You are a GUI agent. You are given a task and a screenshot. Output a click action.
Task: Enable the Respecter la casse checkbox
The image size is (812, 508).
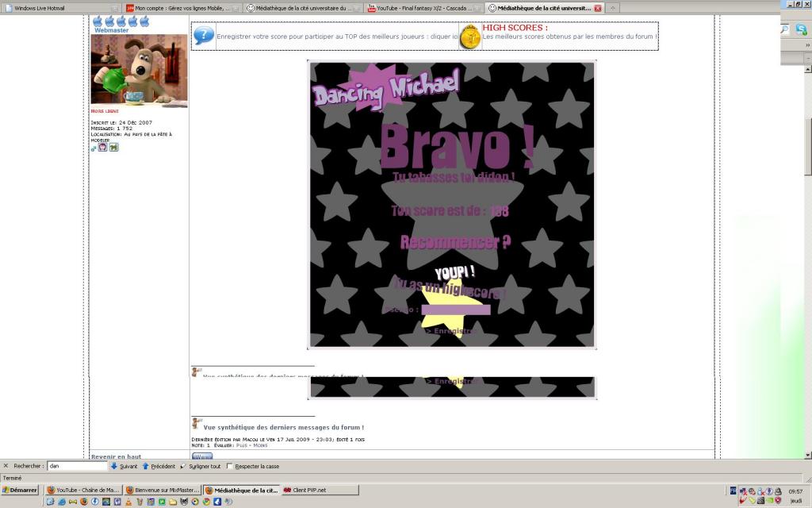(x=229, y=466)
